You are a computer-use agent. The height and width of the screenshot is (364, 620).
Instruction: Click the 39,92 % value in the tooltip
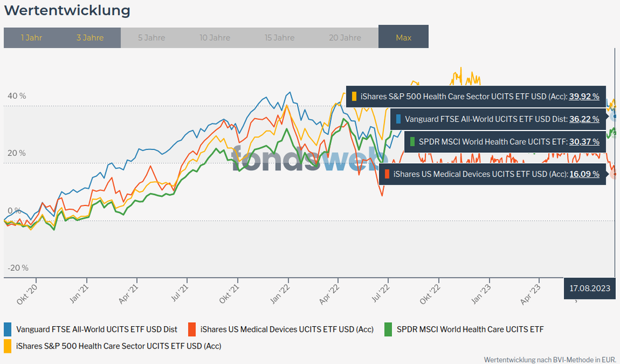coord(584,96)
